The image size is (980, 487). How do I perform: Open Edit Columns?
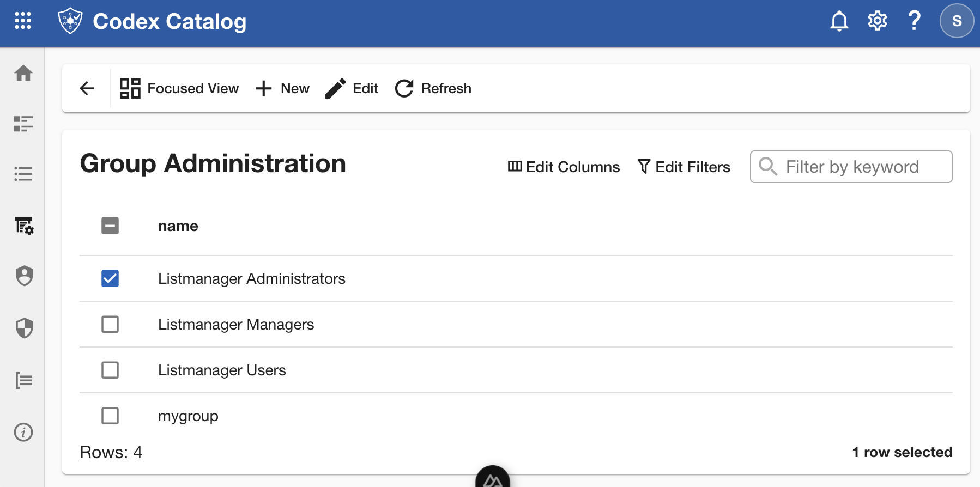[564, 167]
